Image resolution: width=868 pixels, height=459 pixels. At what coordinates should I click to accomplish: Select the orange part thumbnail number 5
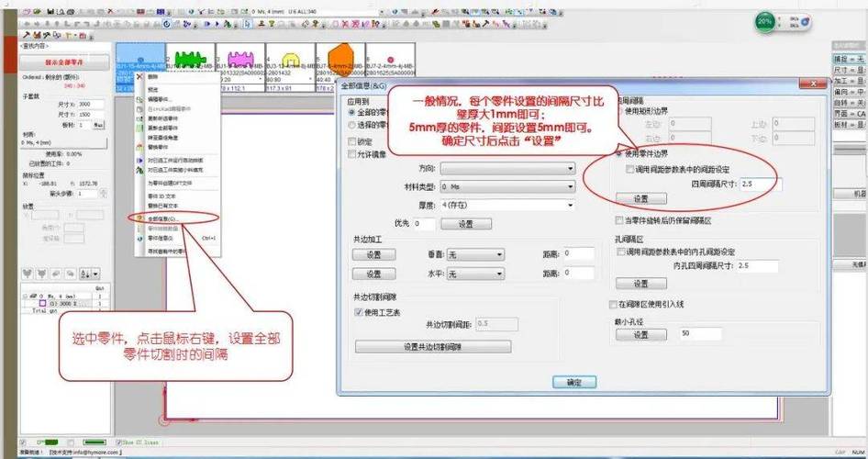pyautogui.click(x=339, y=57)
